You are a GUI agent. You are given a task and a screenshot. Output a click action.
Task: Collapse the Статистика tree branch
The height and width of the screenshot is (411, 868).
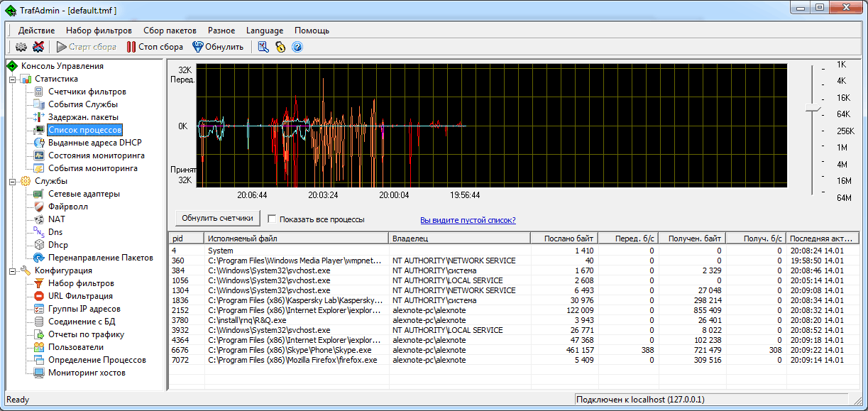pos(12,79)
